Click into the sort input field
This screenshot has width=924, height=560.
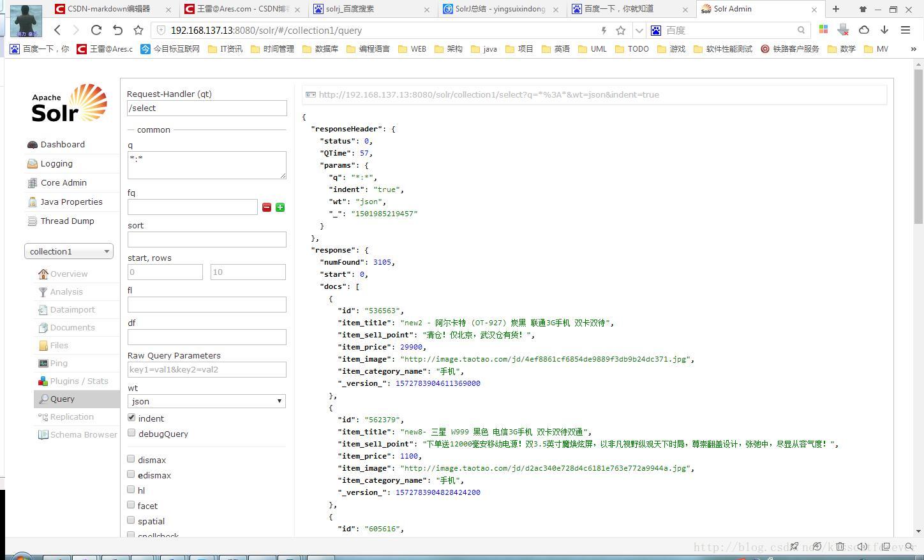(207, 239)
